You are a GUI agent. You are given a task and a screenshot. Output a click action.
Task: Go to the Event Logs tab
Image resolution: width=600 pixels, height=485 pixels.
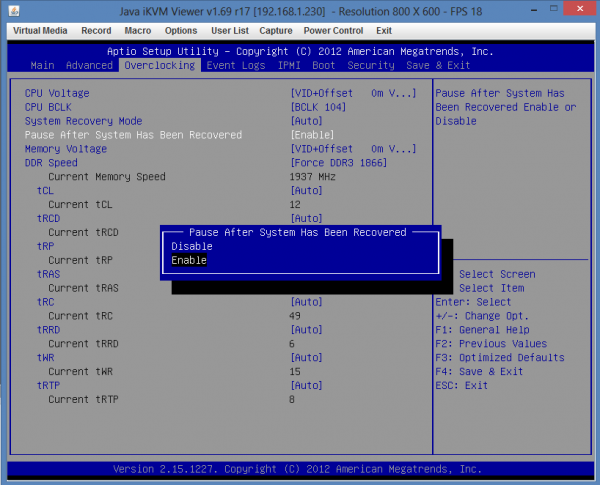236,65
